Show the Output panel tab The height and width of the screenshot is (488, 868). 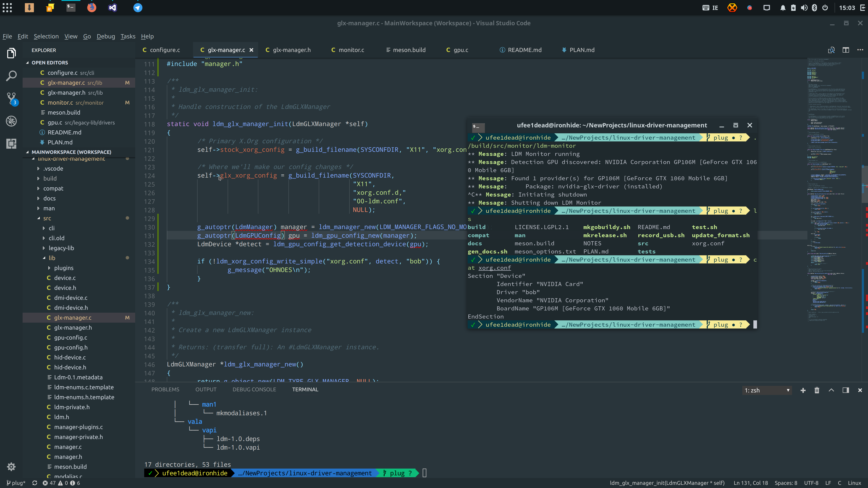tap(206, 389)
